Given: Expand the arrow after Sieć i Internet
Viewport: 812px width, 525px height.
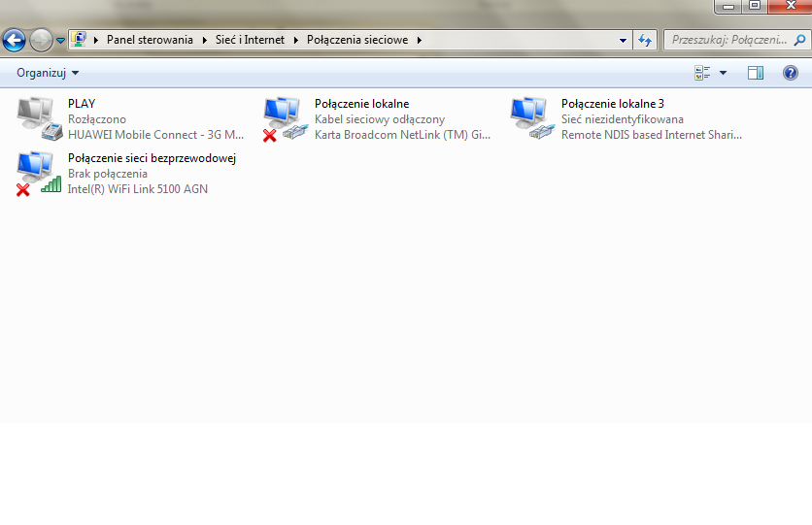Looking at the screenshot, I should [x=296, y=41].
